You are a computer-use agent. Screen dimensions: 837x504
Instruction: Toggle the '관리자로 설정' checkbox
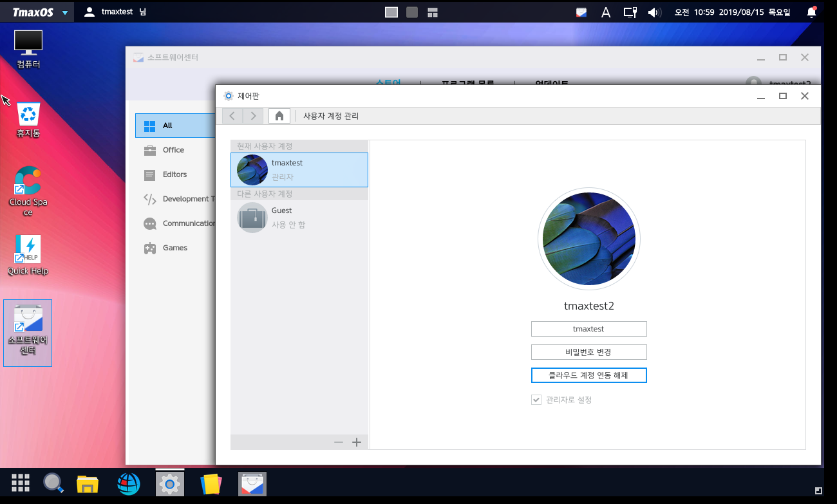tap(536, 400)
